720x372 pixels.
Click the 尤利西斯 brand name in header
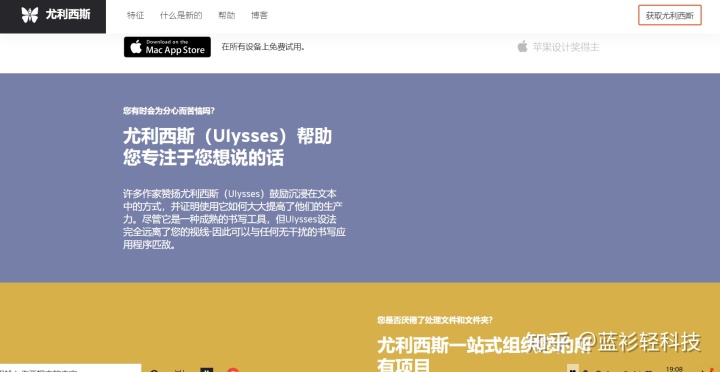tap(68, 15)
